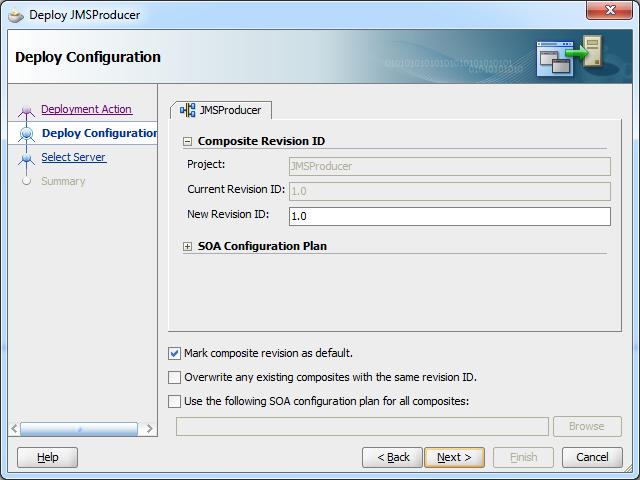Click the 'Current Revision ID:' label
The image size is (640, 480).
(236, 189)
